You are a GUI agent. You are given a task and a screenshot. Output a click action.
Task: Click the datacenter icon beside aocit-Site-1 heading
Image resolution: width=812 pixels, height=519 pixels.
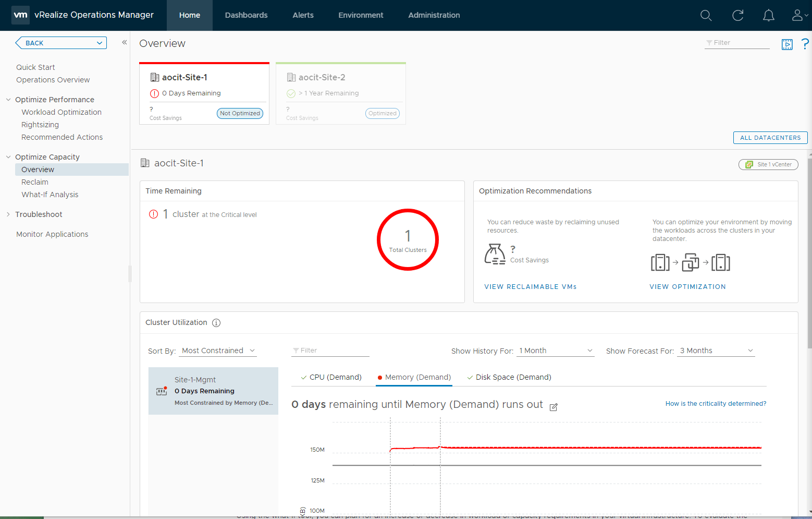(x=145, y=163)
